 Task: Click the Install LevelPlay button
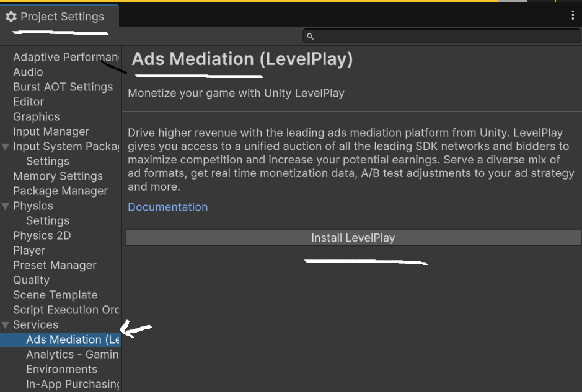[353, 238]
